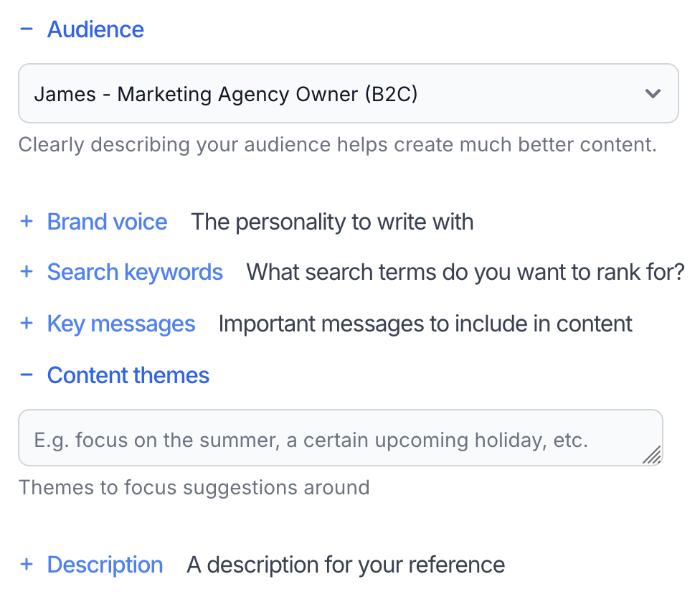Click the plus icon beside Brand voice
Viewport: 700px width, 607px height.
pyautogui.click(x=27, y=222)
